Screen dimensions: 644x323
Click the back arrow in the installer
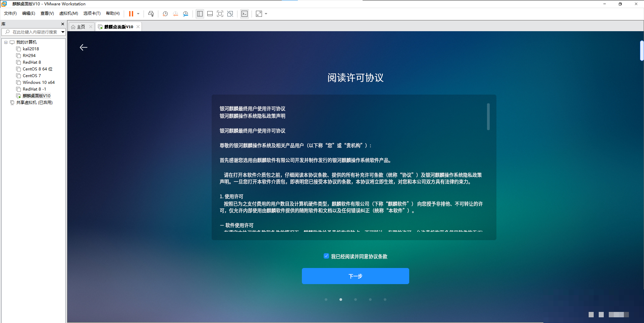click(x=84, y=47)
